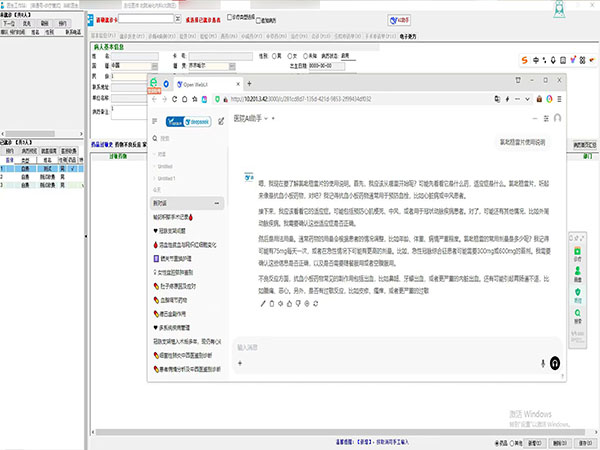Open the second tab in record tabs
Image resolution: width=600 pixels, height=450 pixels.
132,36
